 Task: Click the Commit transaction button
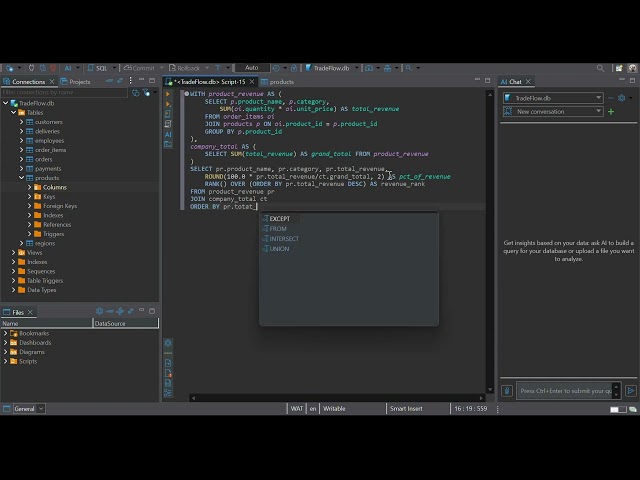point(140,68)
